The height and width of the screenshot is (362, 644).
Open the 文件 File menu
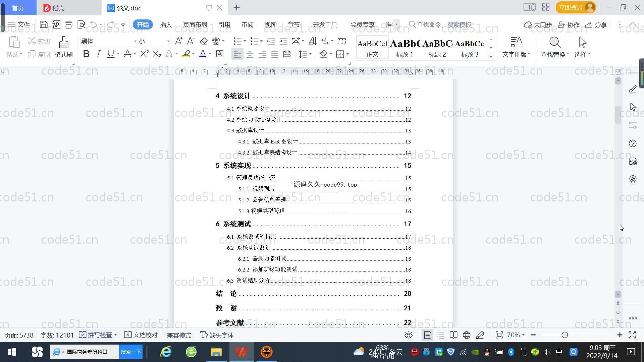click(19, 24)
